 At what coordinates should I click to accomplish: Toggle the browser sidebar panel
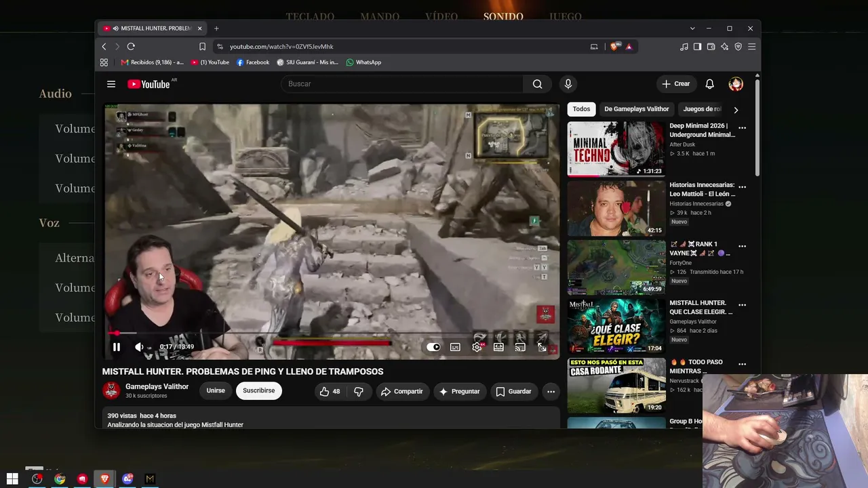697,47
